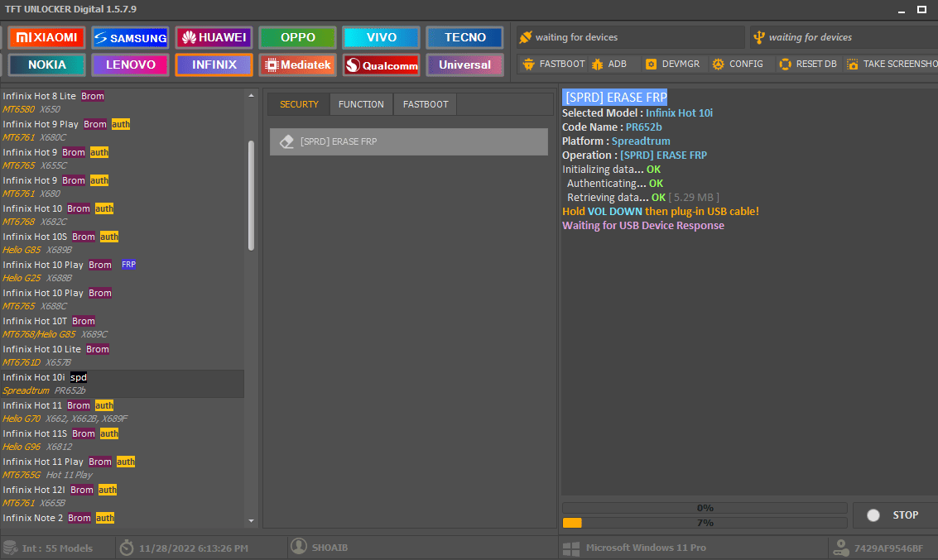This screenshot has width=938, height=560.
Task: Click the 7% orange progress bar
Action: pyautogui.click(x=705, y=523)
